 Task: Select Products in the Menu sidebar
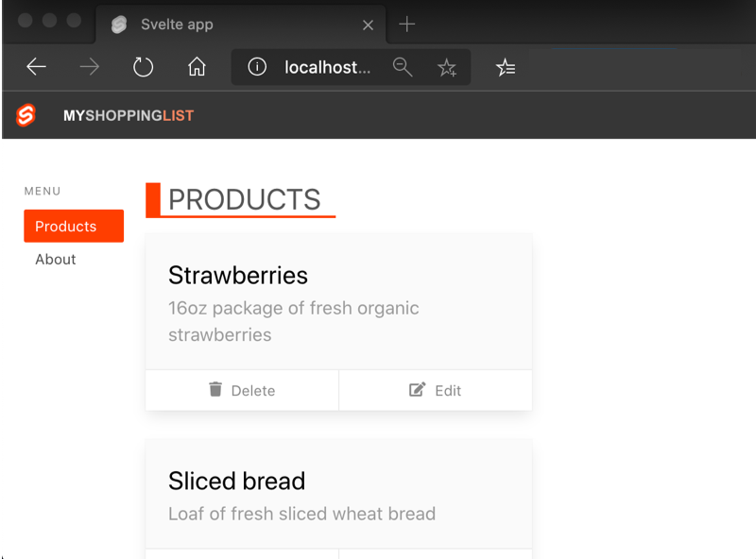[x=73, y=226]
